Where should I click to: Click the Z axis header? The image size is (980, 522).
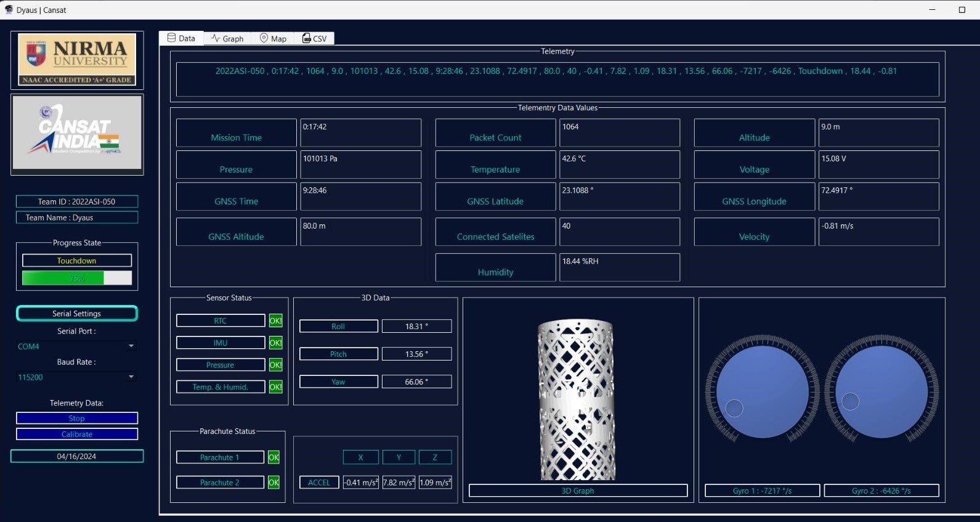pyautogui.click(x=435, y=457)
